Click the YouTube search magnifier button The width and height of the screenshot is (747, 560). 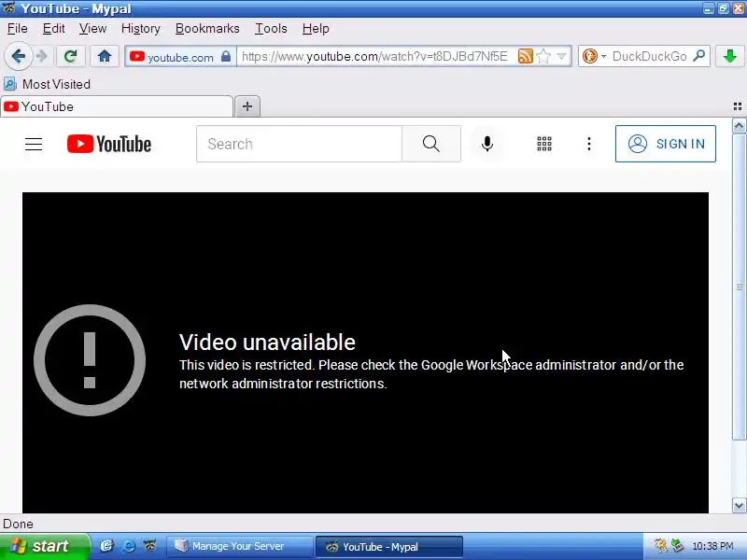point(431,144)
